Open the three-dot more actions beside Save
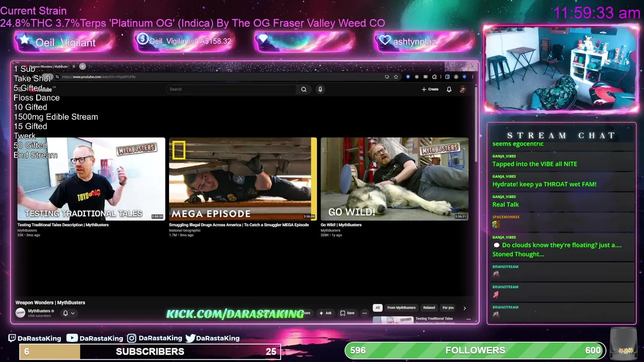Image resolution: width=644 pixels, height=362 pixels. tap(364, 313)
